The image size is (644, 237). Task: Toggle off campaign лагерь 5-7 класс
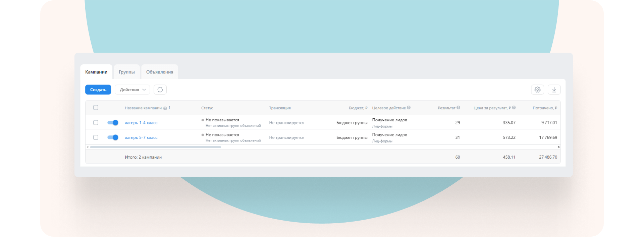pyautogui.click(x=113, y=137)
